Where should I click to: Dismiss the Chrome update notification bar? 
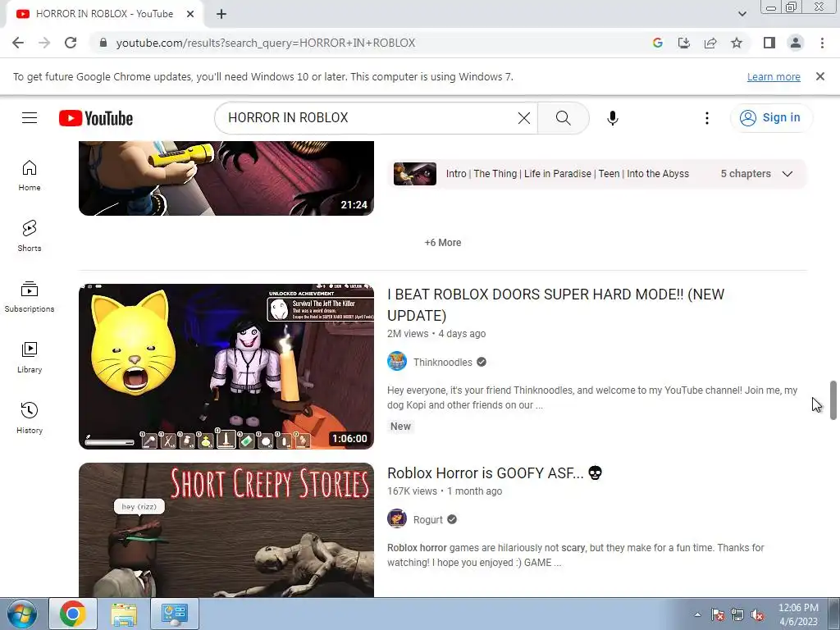coord(820,76)
